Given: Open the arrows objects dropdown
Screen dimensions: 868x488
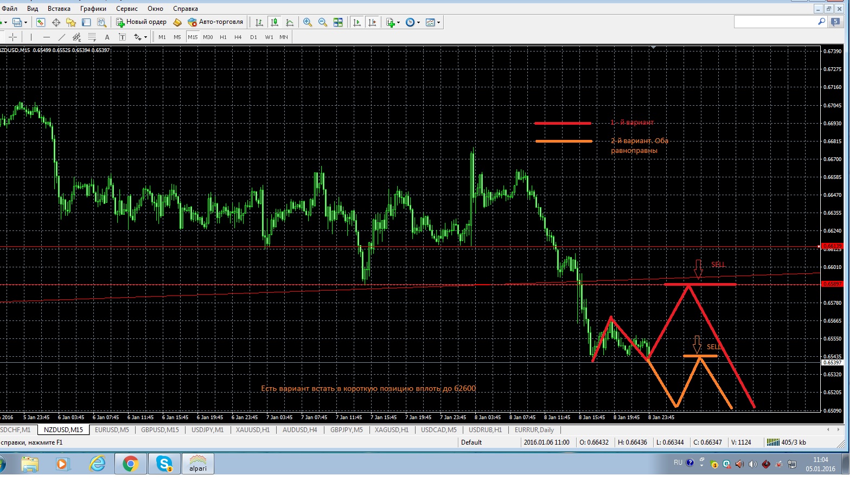Looking at the screenshot, I should click(141, 37).
